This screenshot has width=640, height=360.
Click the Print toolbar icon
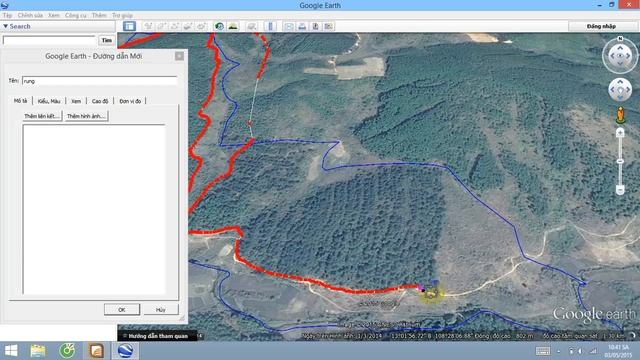pyautogui.click(x=302, y=26)
